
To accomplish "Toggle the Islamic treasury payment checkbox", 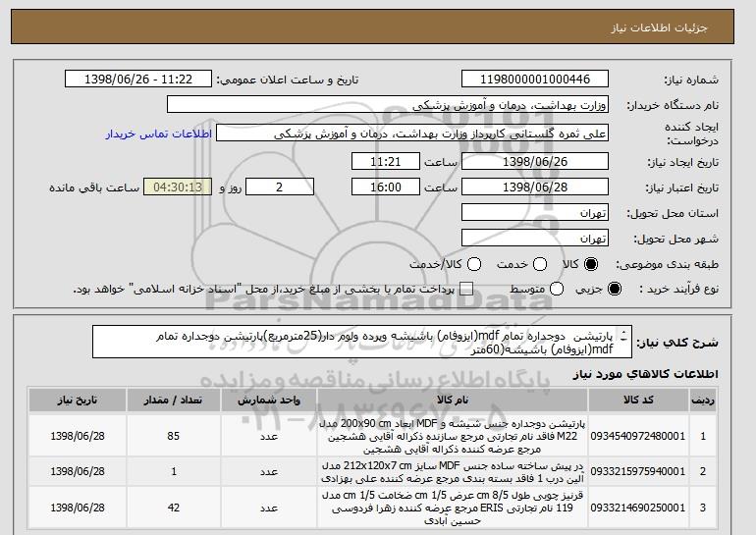I will tap(466, 289).
